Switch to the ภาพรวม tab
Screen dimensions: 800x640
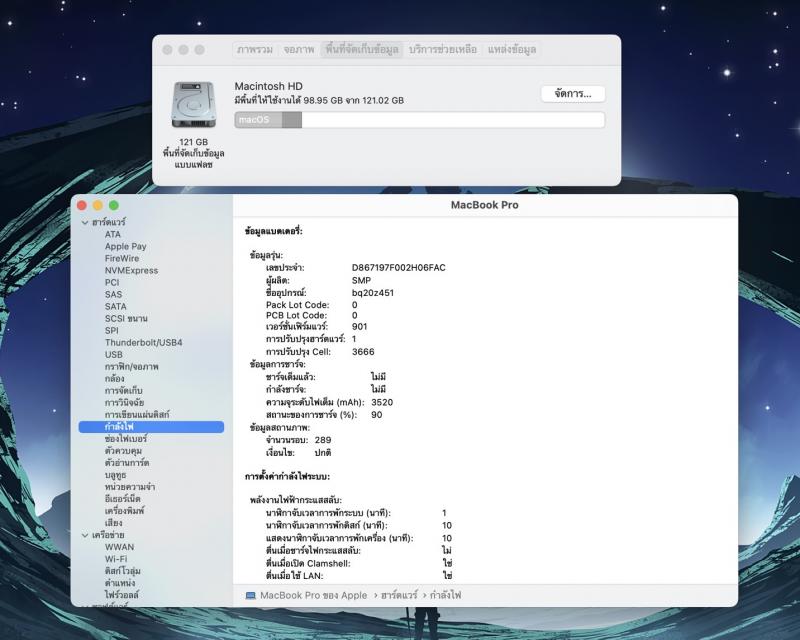[256, 49]
